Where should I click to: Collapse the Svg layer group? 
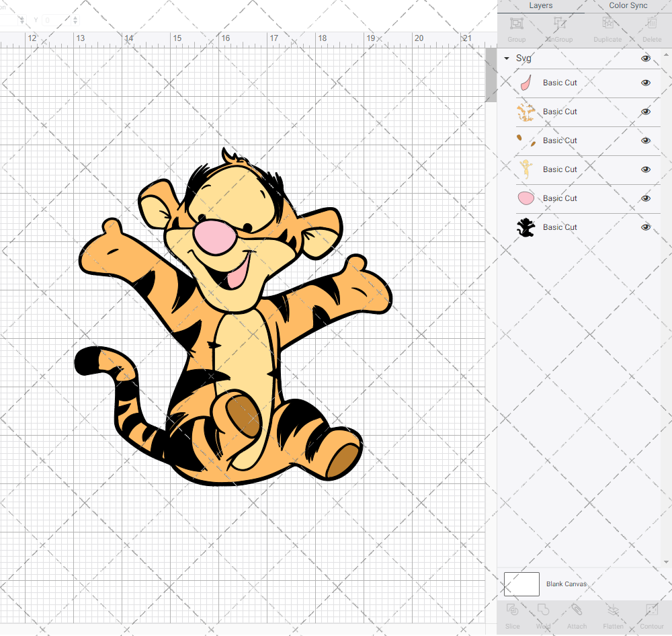[507, 58]
